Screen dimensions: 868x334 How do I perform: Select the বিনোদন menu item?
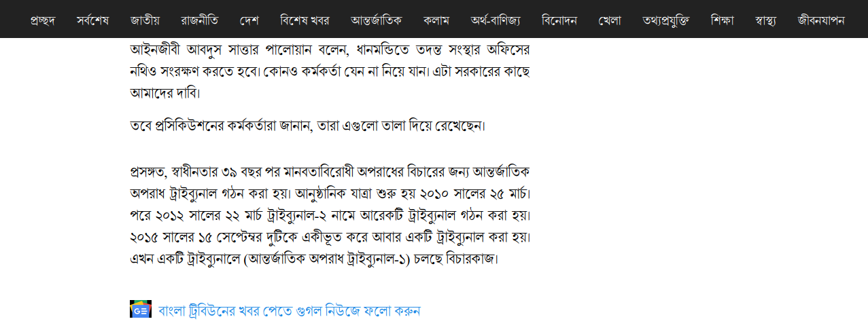(559, 20)
